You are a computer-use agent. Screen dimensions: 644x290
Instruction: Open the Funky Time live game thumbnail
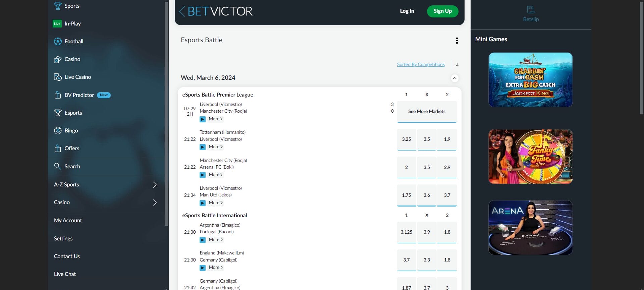point(530,156)
